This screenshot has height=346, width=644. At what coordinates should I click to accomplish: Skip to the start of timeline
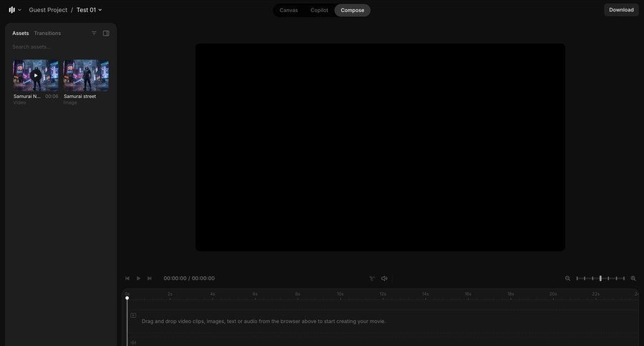pyautogui.click(x=127, y=278)
